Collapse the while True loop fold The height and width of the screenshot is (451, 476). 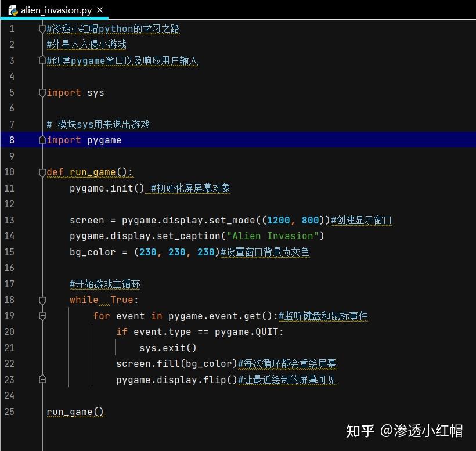point(42,300)
